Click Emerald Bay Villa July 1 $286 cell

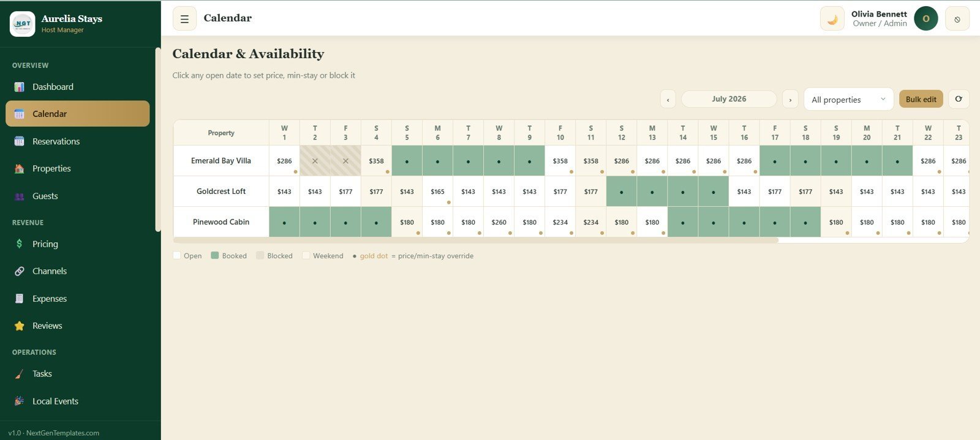284,161
